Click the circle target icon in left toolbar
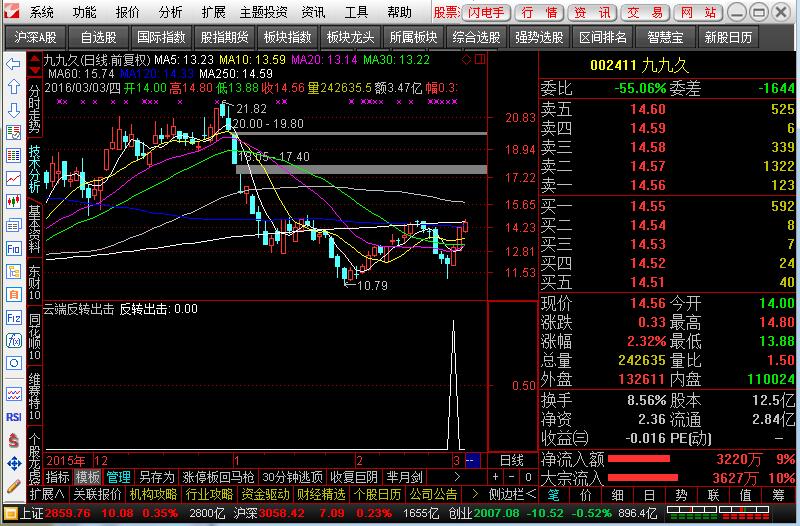The image size is (800, 526). coord(13,363)
